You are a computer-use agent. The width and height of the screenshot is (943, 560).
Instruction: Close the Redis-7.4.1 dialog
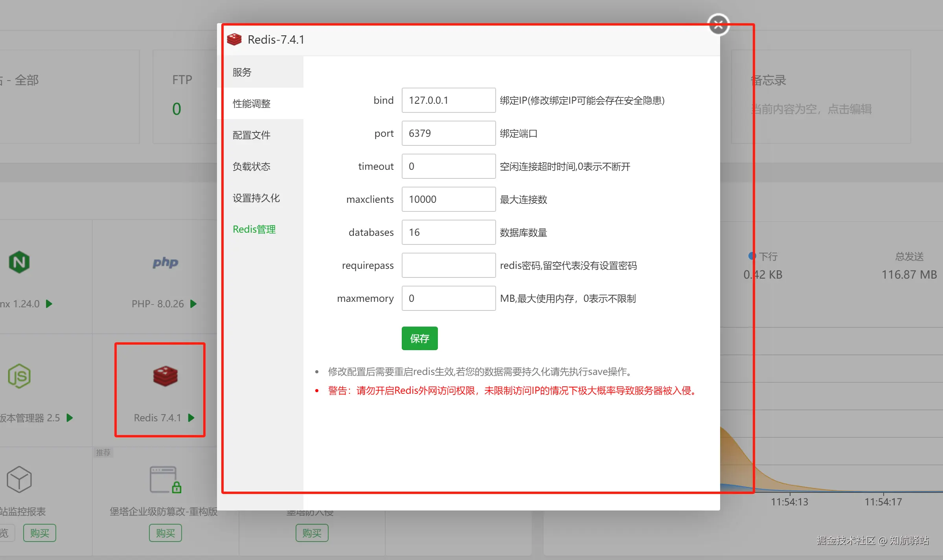point(718,25)
